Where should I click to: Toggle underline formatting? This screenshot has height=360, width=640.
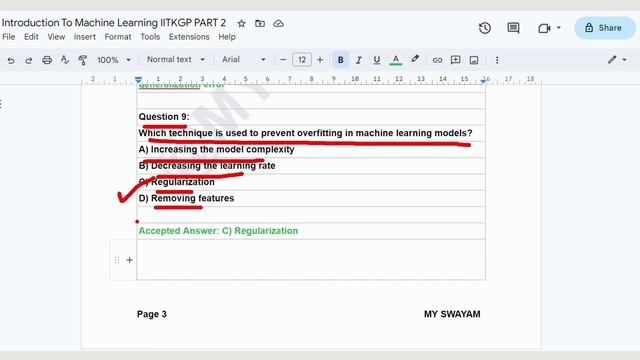377,60
